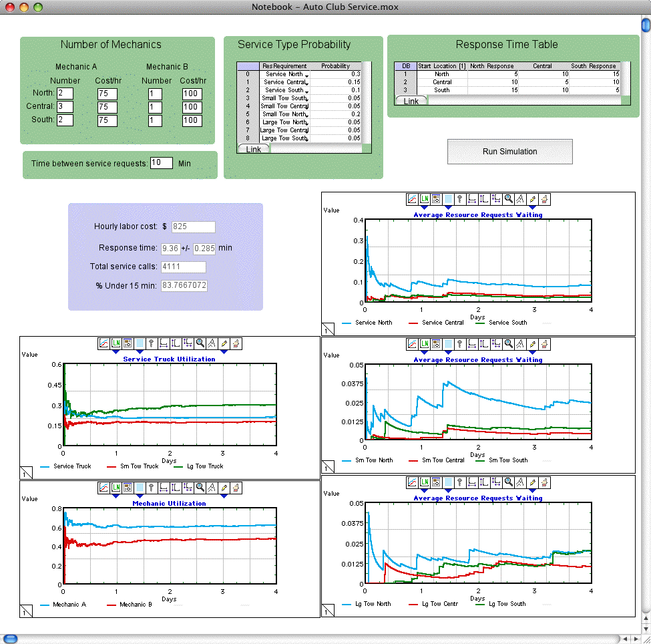This screenshot has width=651, height=644.
Task: Autoscale Y axis in Sm Tow plot
Action: pos(484,344)
